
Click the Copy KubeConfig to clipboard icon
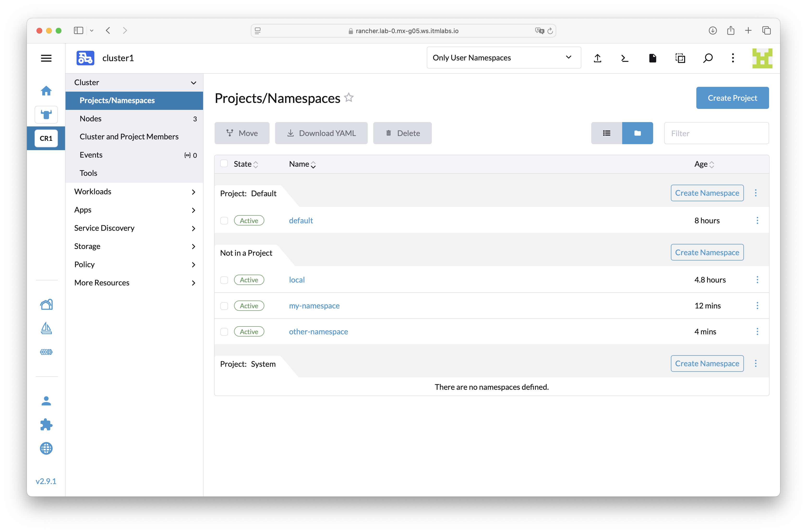pos(680,58)
